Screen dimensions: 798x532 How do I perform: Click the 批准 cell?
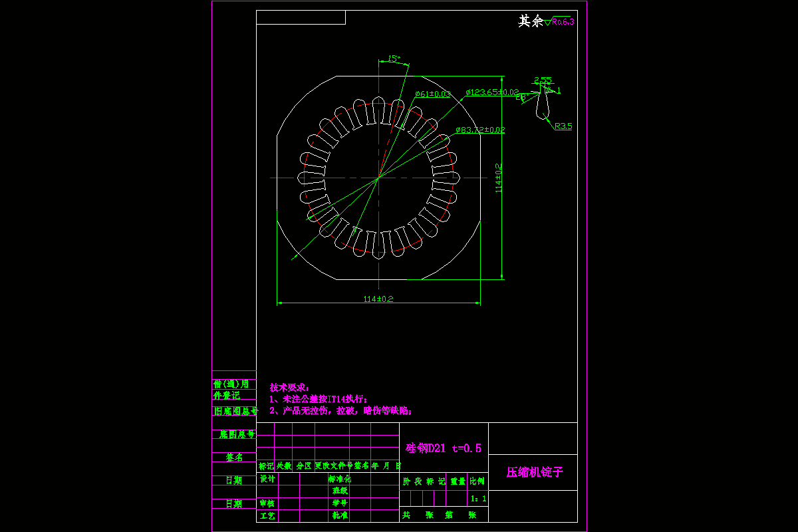tap(340, 515)
